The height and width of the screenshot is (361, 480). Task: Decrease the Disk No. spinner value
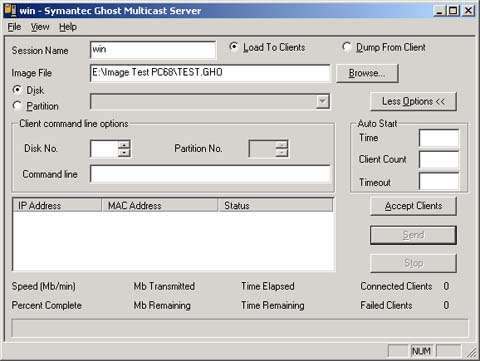[x=124, y=153]
